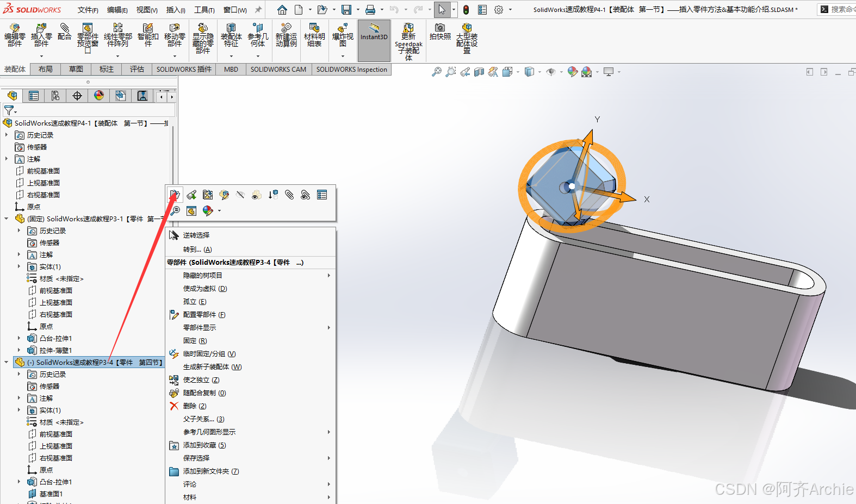Switch to the 评估 tab

[x=137, y=69]
